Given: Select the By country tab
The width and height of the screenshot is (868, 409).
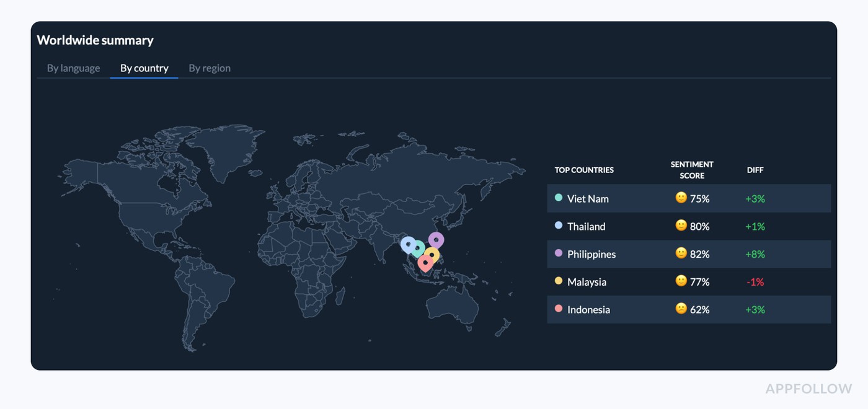Looking at the screenshot, I should (x=144, y=68).
